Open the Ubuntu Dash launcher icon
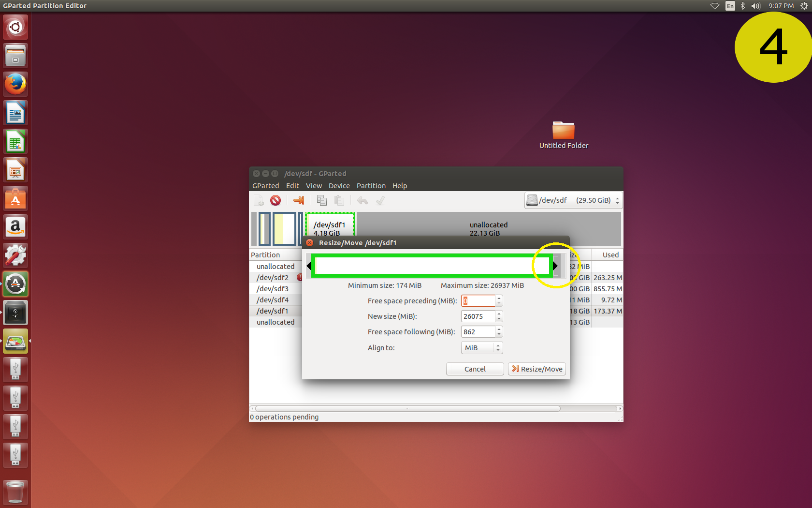This screenshot has height=508, width=812. (15, 27)
